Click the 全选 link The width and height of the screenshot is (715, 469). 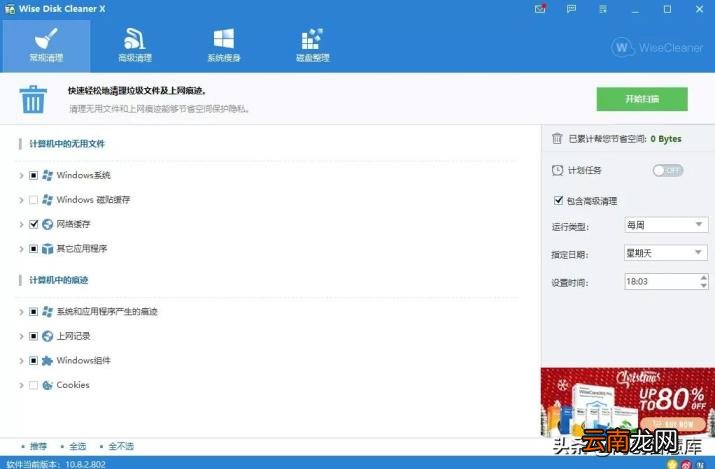pos(78,446)
